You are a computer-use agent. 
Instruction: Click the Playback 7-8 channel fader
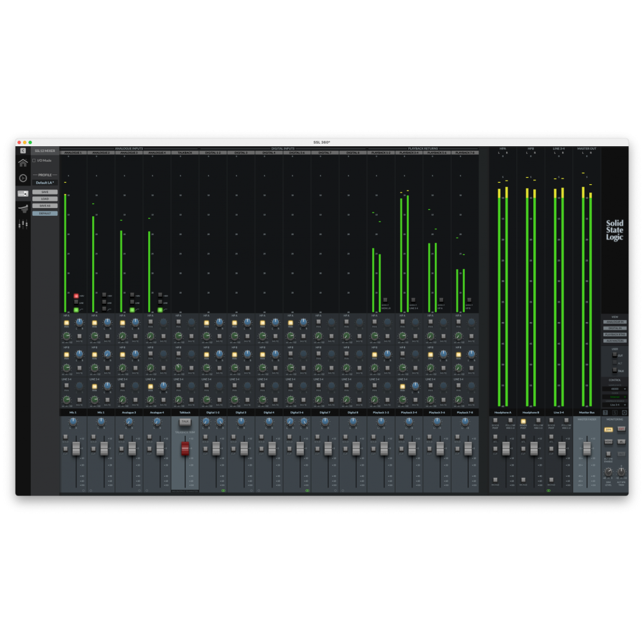(x=468, y=448)
